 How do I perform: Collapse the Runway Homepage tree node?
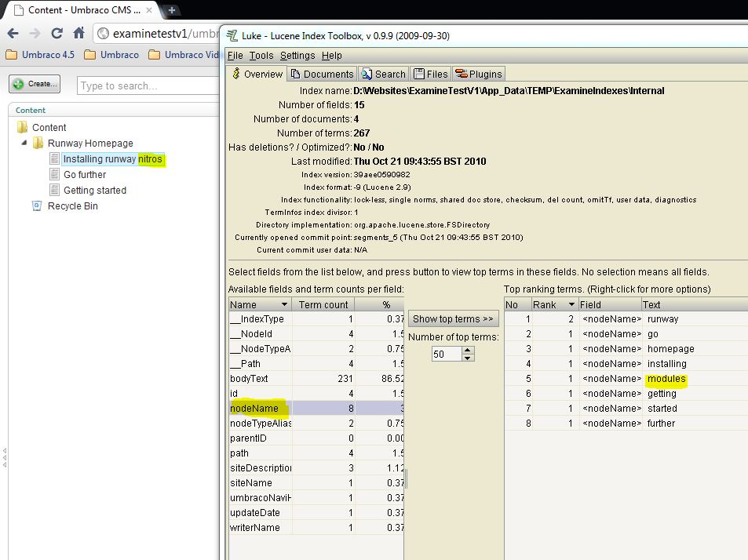(24, 143)
